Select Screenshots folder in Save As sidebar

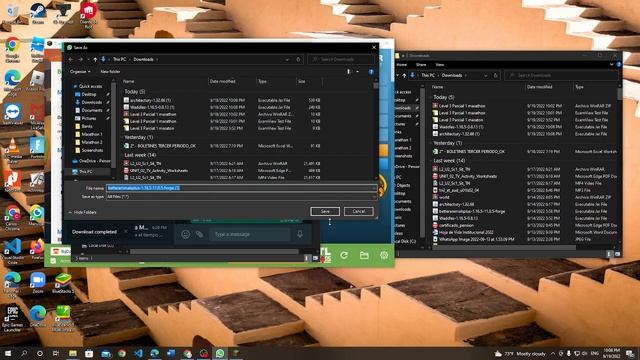92,150
